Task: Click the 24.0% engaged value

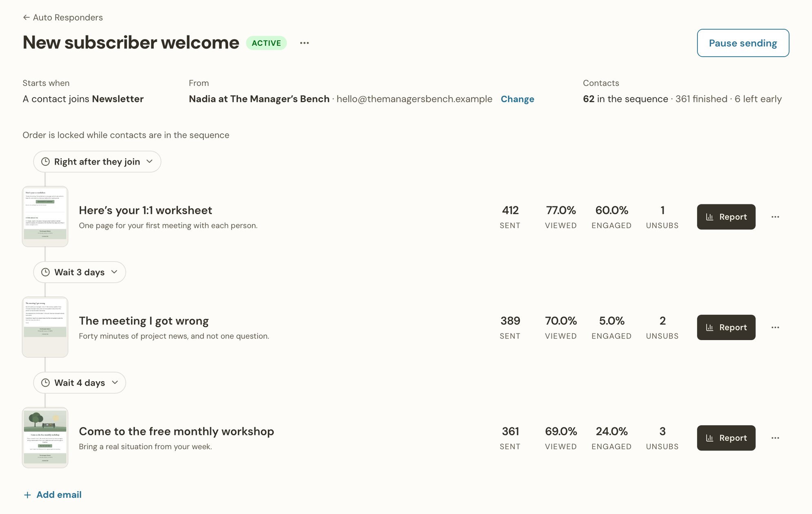Action: pos(611,431)
